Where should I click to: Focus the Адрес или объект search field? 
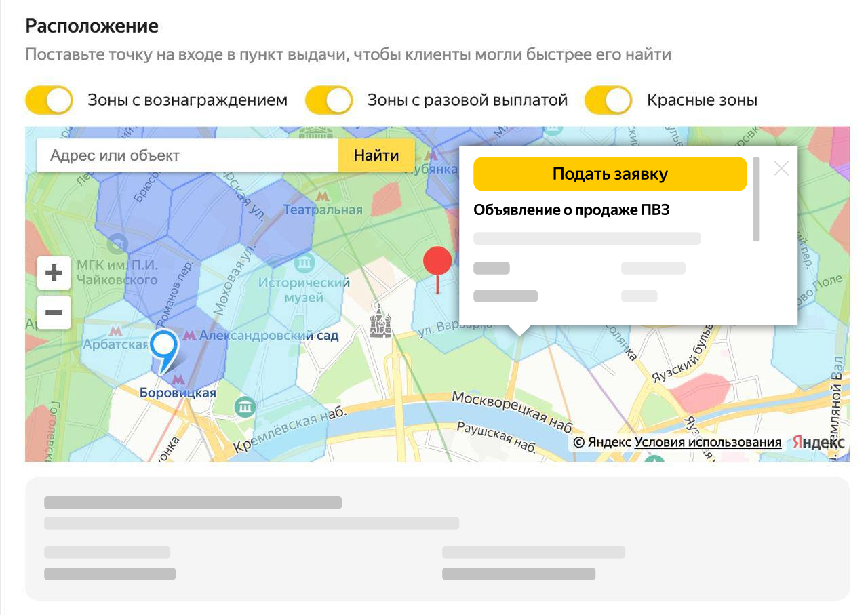tap(188, 155)
